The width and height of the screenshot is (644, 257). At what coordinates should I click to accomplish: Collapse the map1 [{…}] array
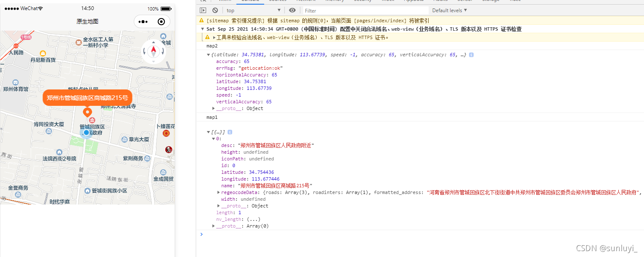208,132
